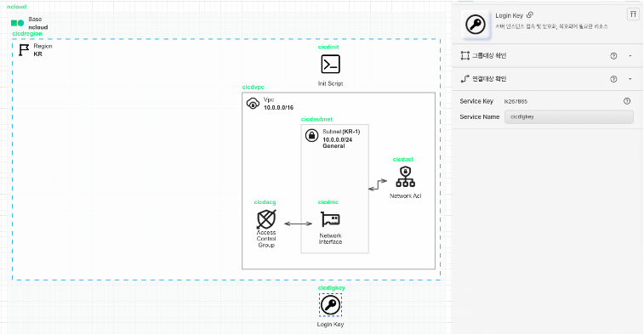Select the Network Interface card icon
Viewport: 644px width, 334px height.
[330, 219]
